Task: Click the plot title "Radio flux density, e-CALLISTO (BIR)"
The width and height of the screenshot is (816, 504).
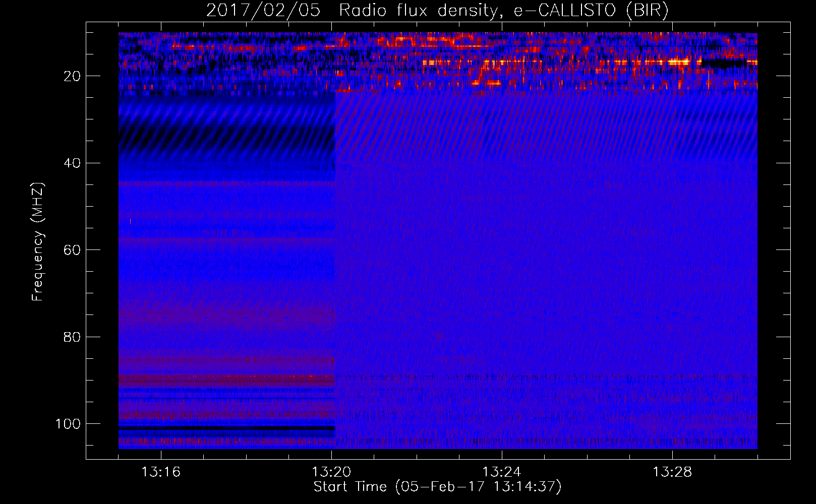Action: point(503,11)
